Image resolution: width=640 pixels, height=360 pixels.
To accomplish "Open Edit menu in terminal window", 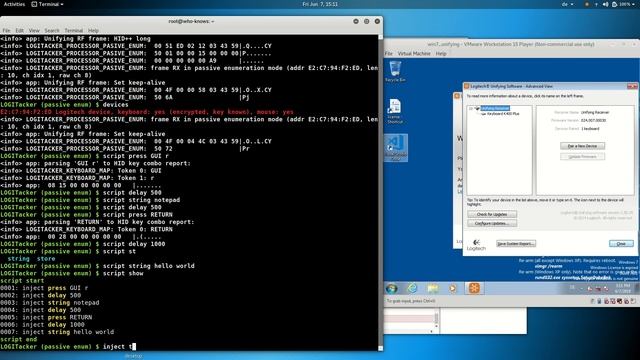I will (x=20, y=30).
